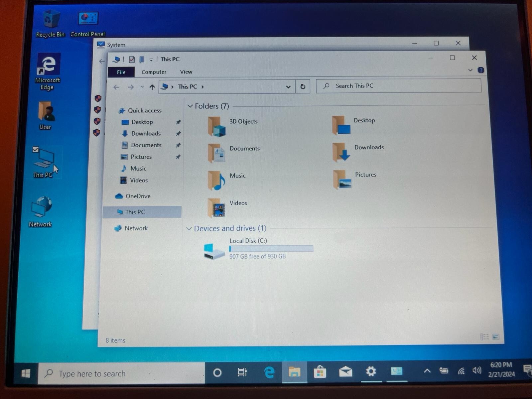
Task: Expand the ribbon with the chevron
Action: coord(470,70)
